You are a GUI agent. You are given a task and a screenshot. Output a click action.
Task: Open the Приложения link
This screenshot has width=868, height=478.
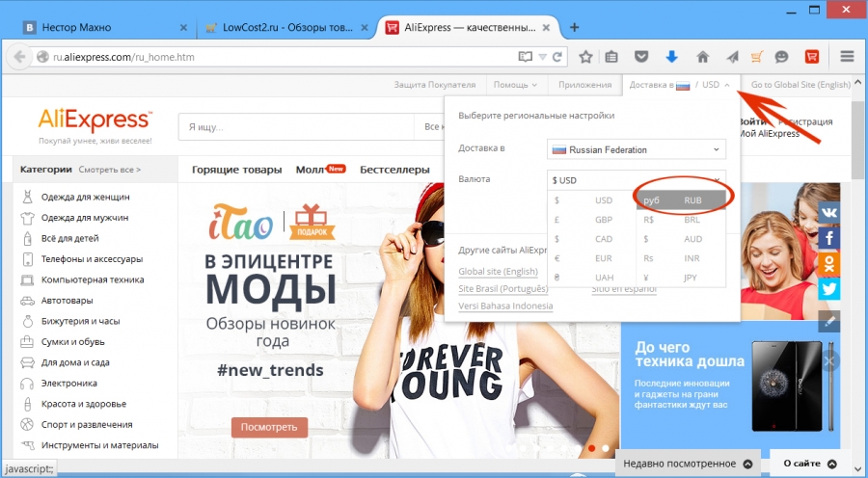584,85
